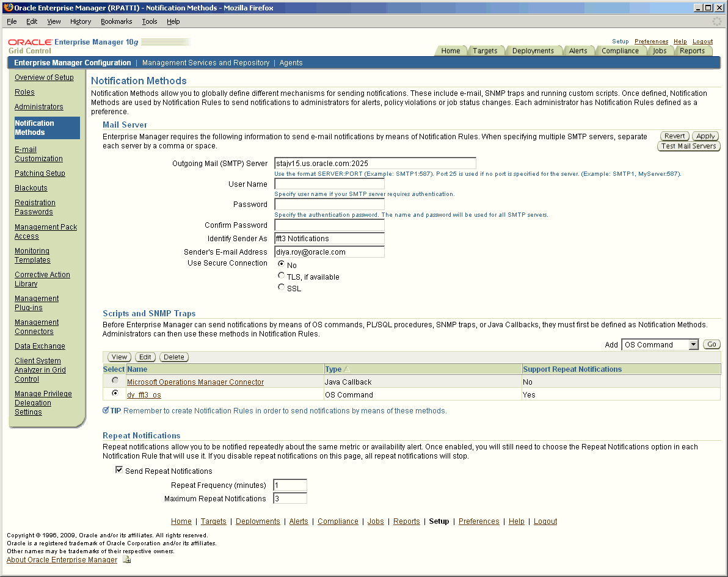This screenshot has width=728, height=577.
Task: Open the Administrators sidebar link
Action: tap(39, 107)
